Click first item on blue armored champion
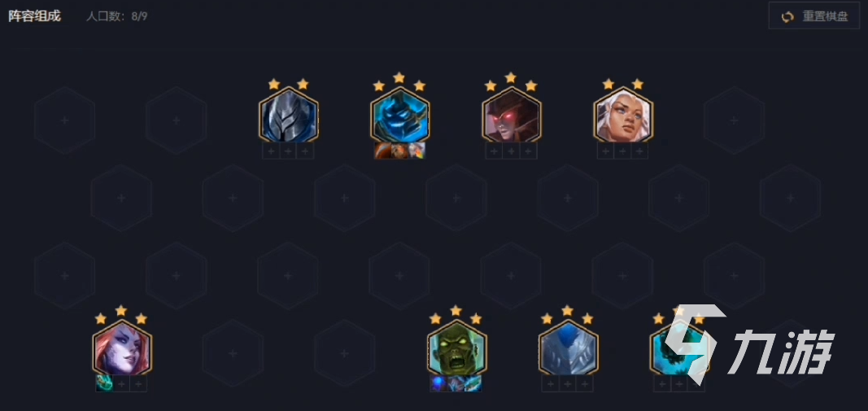 pos(382,151)
